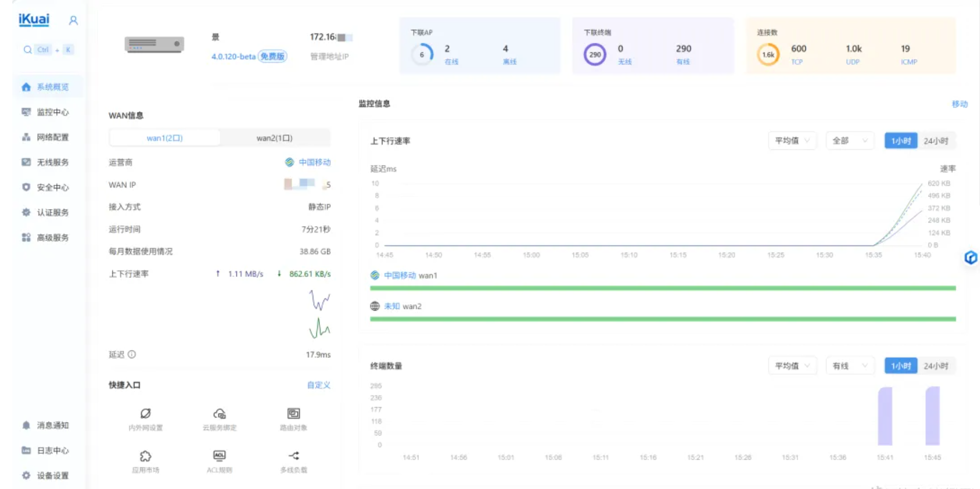Open 平均值 dropdown in 上下行速率
Image resolution: width=980 pixels, height=489 pixels.
tap(792, 141)
